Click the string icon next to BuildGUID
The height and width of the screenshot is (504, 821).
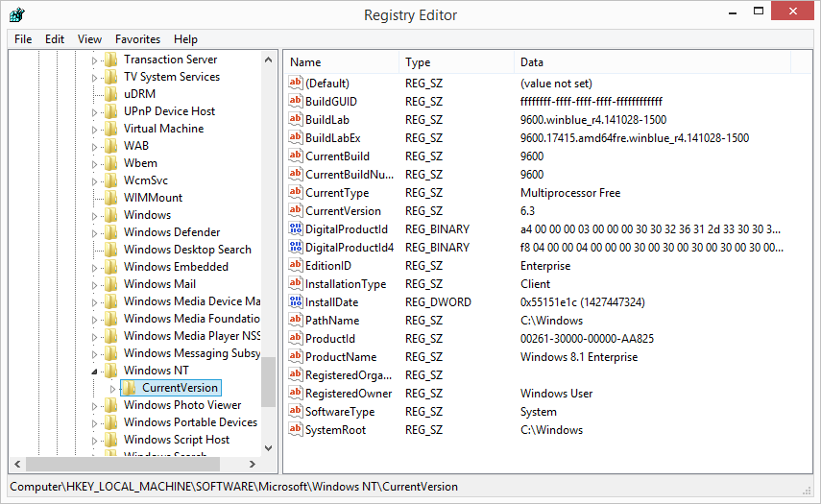click(296, 101)
